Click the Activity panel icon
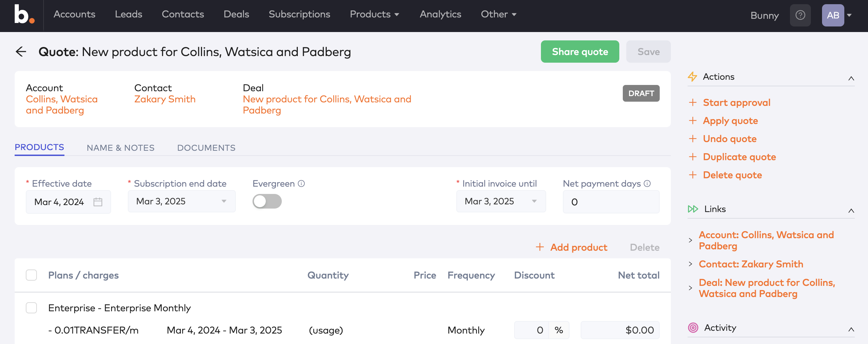868x344 pixels. pyautogui.click(x=693, y=327)
